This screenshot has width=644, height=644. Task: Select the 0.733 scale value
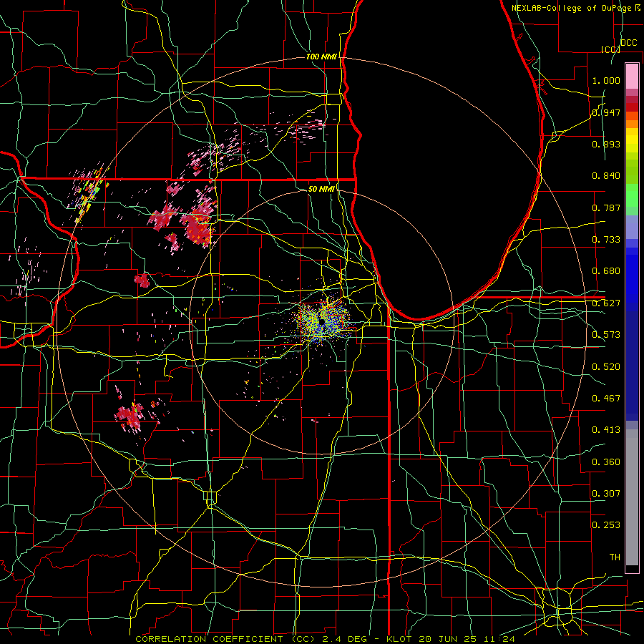606,240
